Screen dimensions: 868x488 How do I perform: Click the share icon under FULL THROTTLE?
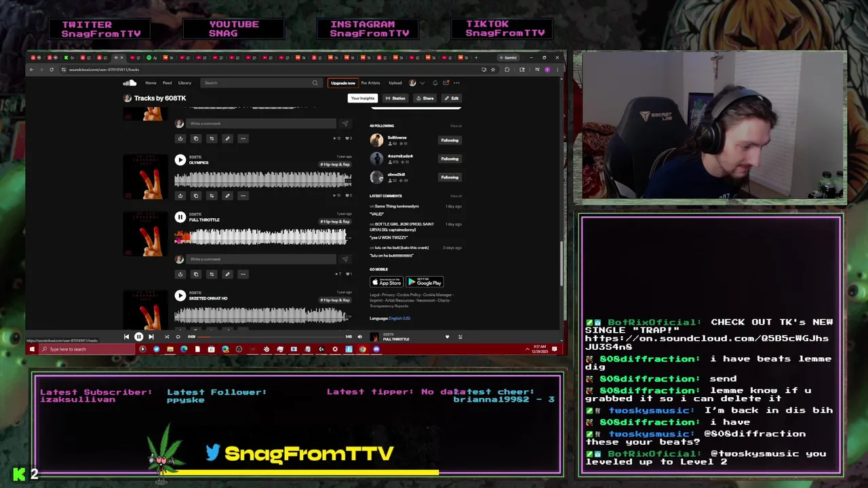[180, 274]
